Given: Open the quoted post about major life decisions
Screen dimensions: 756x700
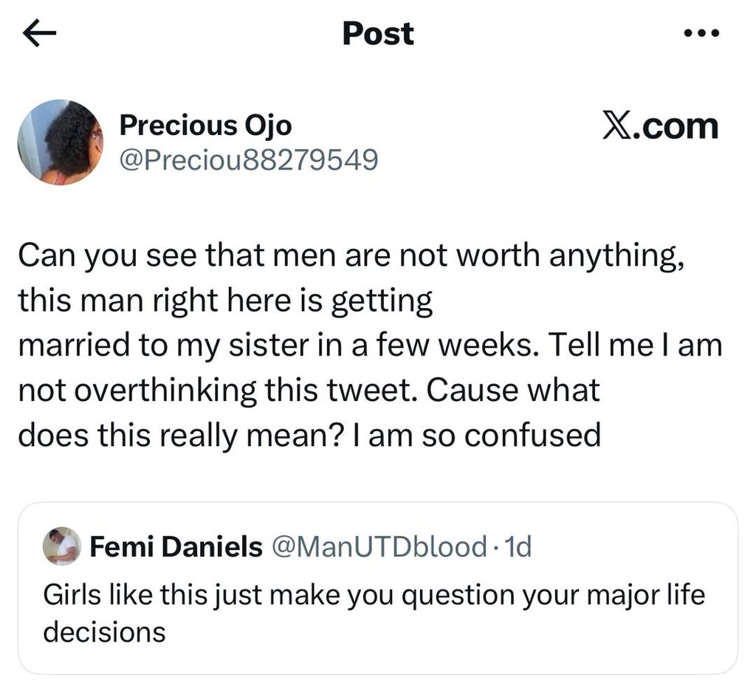Looking at the screenshot, I should (x=378, y=589).
